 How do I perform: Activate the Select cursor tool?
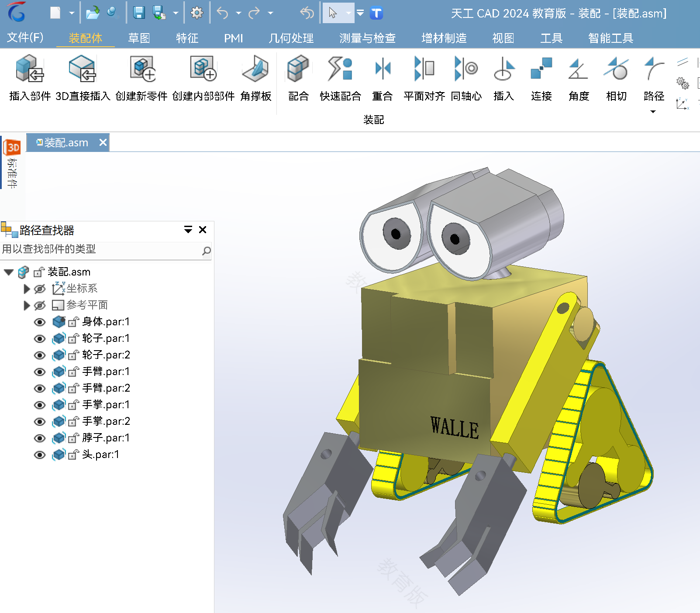tap(333, 13)
